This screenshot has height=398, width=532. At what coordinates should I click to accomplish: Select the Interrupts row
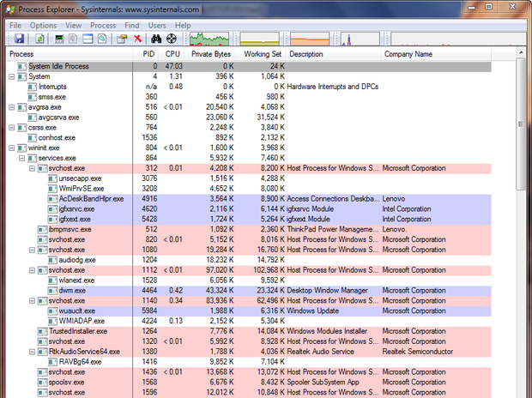tap(249, 87)
